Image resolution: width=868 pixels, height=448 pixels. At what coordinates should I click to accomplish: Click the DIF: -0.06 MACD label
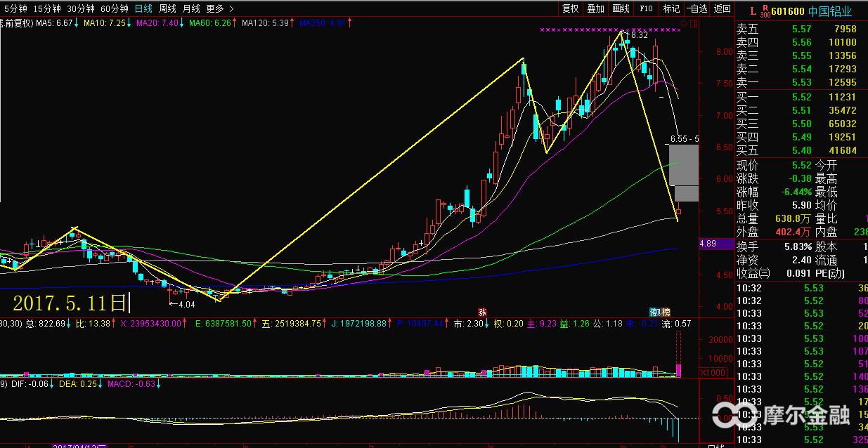pyautogui.click(x=30, y=383)
